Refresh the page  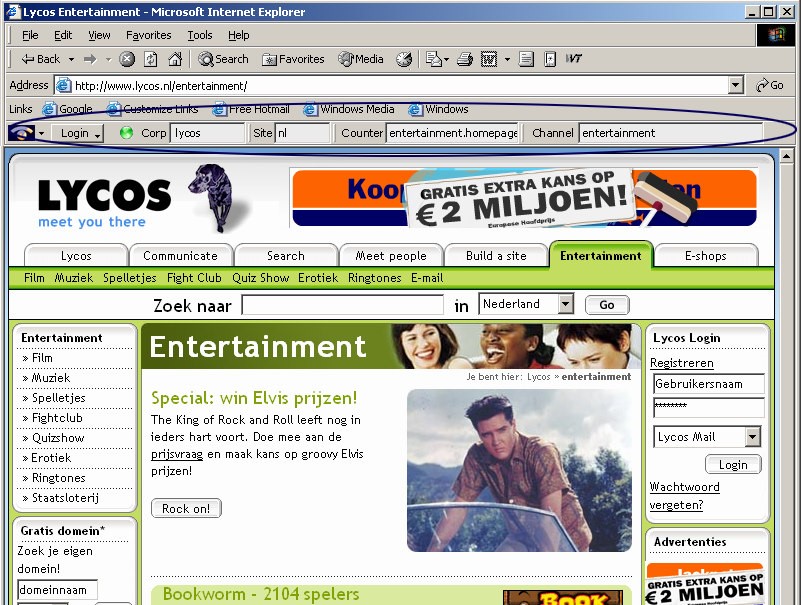151,59
